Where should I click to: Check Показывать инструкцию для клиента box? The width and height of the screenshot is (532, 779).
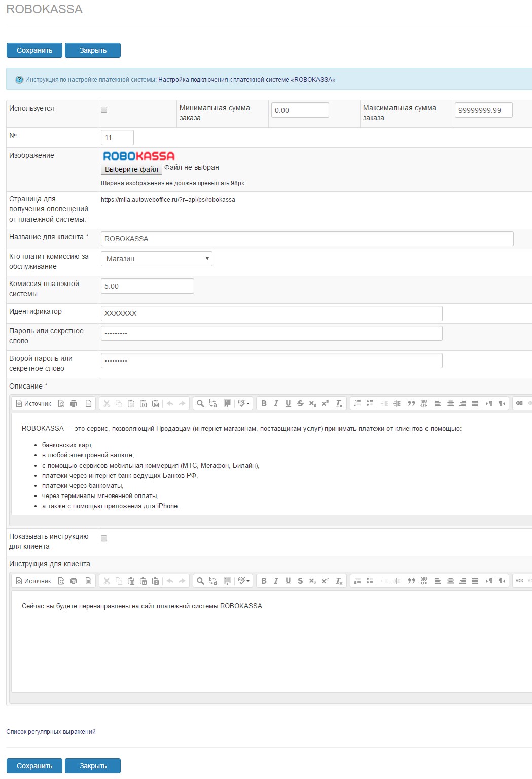pos(104,538)
